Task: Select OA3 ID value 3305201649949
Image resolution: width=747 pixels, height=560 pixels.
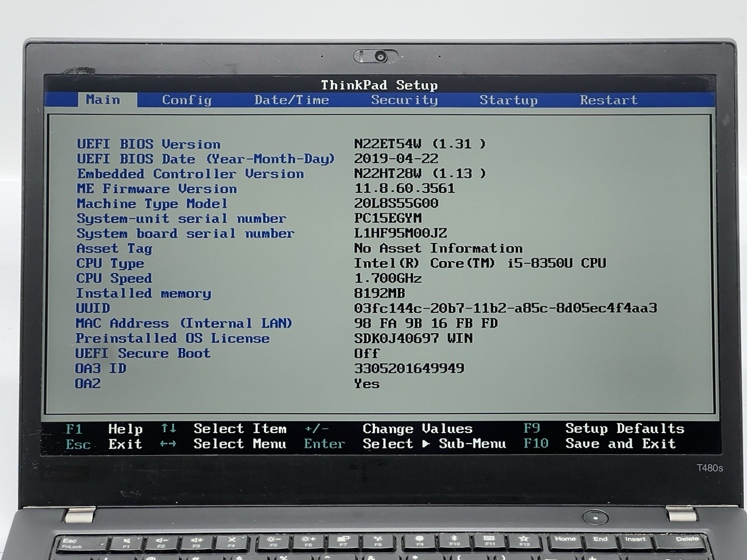Action: click(x=409, y=368)
